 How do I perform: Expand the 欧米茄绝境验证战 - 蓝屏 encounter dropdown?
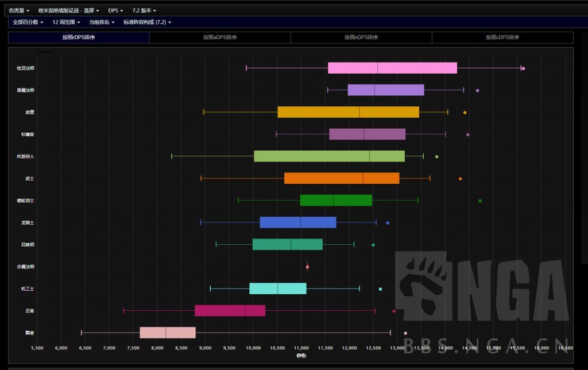click(x=72, y=10)
